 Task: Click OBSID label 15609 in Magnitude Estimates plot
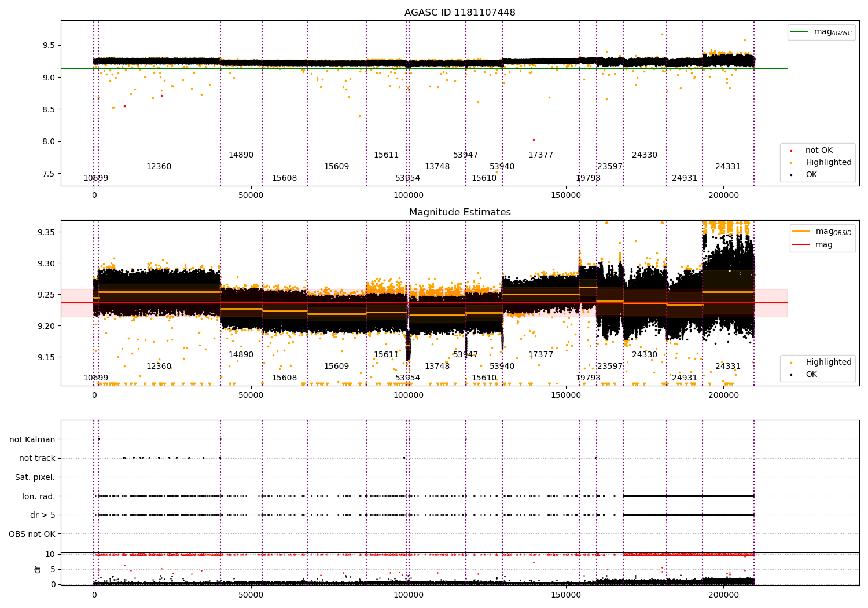(x=336, y=367)
